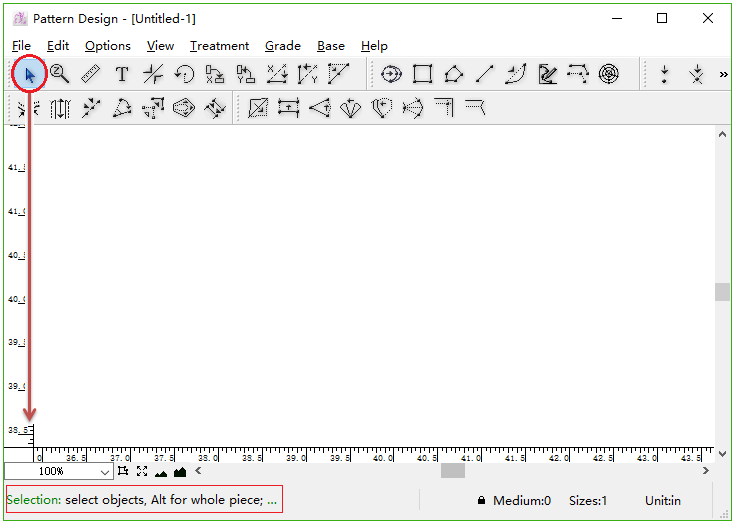Image resolution: width=735 pixels, height=526 pixels.
Task: Select the straight Line tool
Action: [x=485, y=74]
